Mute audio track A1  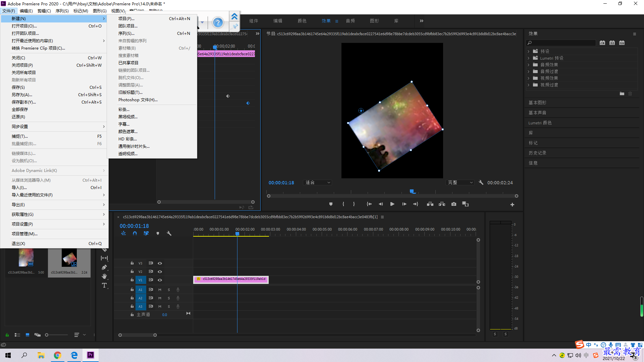[160, 290]
